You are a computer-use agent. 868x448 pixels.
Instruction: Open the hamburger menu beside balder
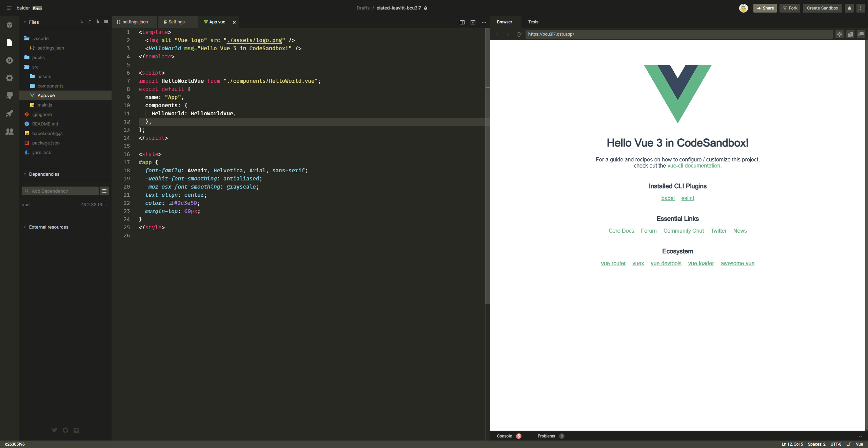[x=9, y=8]
